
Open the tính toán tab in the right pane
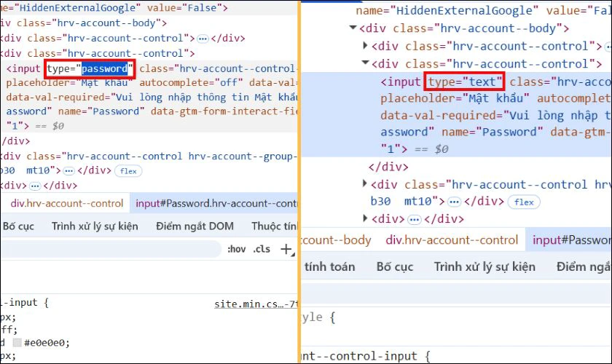tap(329, 267)
